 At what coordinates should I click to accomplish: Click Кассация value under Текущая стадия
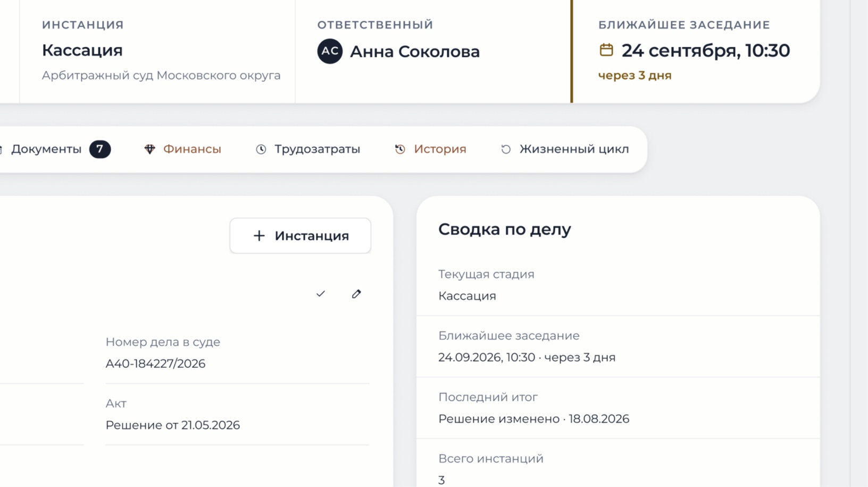(x=467, y=296)
